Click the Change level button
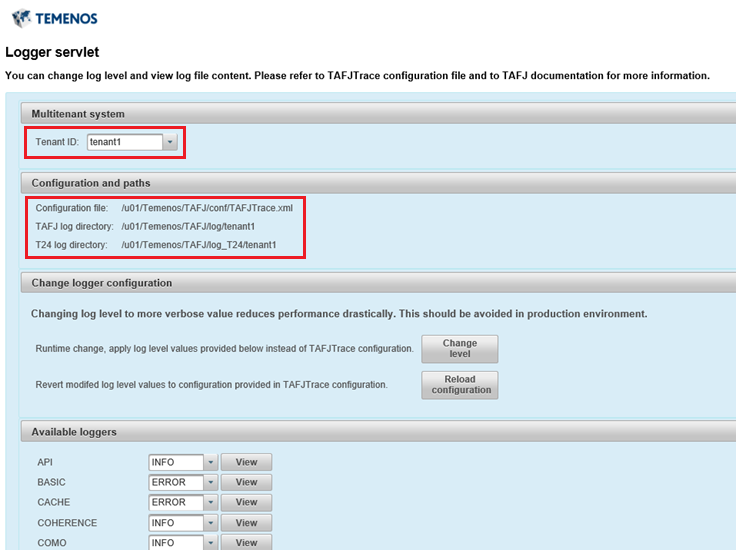Image resolution: width=736 pixels, height=550 pixels. 459,349
